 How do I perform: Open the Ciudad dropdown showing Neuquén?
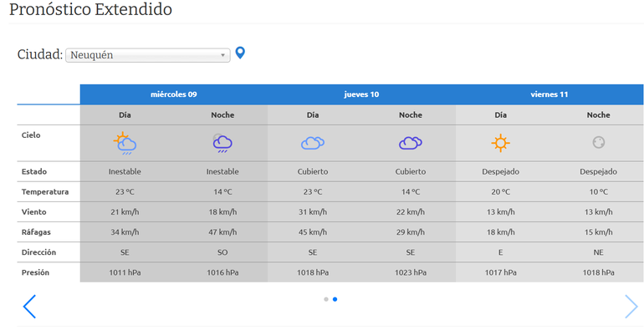148,55
